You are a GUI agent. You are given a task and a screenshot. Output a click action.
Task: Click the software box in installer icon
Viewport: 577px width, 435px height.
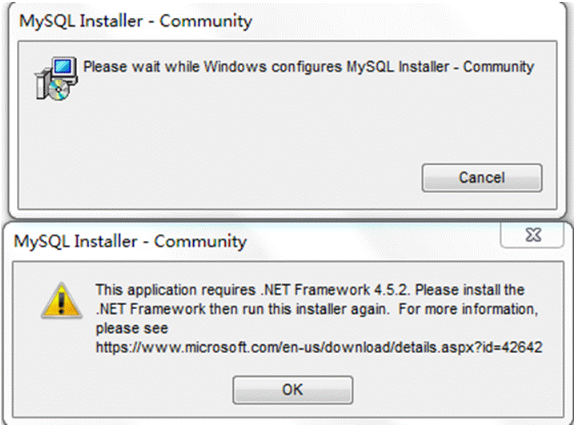pos(41,85)
